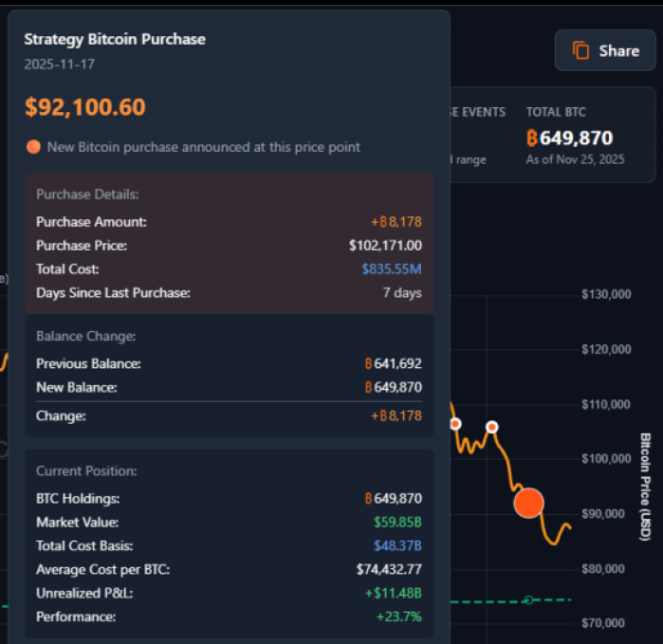Click the $92,100.60 price heading

click(85, 107)
